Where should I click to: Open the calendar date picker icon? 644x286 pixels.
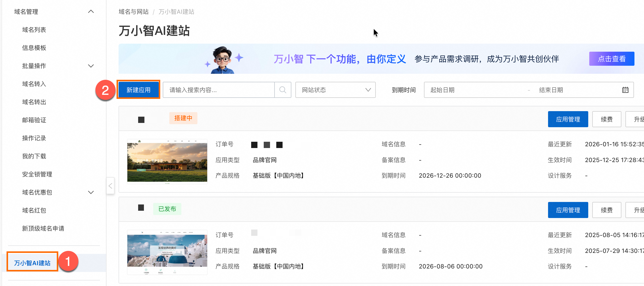click(625, 90)
